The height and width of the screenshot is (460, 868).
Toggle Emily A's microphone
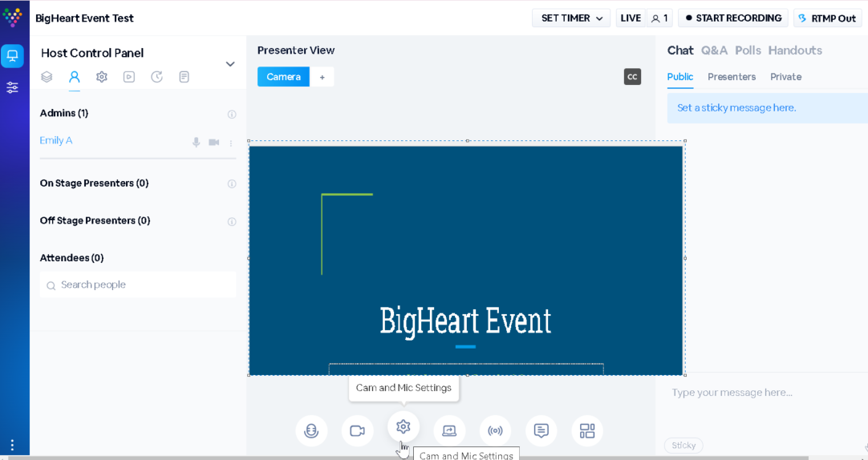[x=196, y=142]
